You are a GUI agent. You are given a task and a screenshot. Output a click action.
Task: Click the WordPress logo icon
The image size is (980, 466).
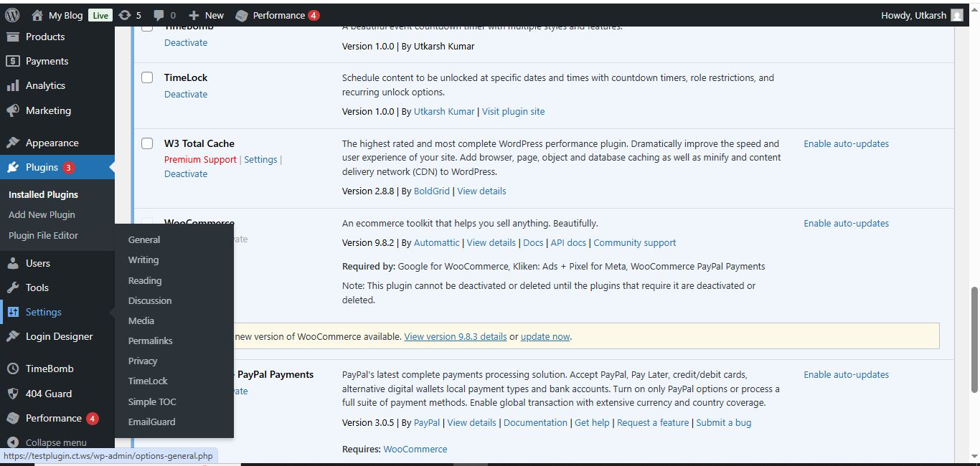[12, 15]
